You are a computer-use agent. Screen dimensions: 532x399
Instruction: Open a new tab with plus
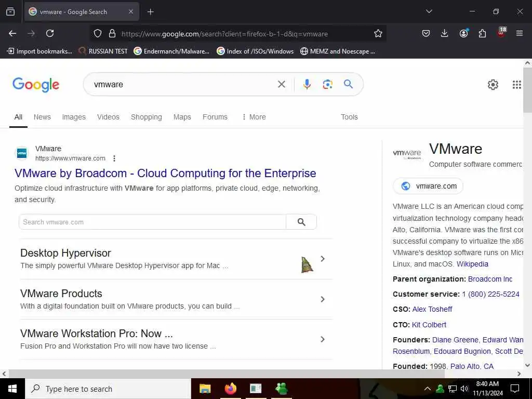coord(150,12)
